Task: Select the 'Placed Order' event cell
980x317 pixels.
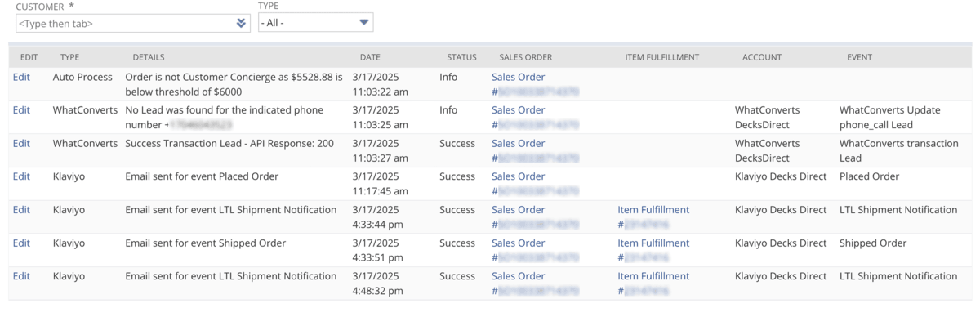Action: pyautogui.click(x=869, y=176)
